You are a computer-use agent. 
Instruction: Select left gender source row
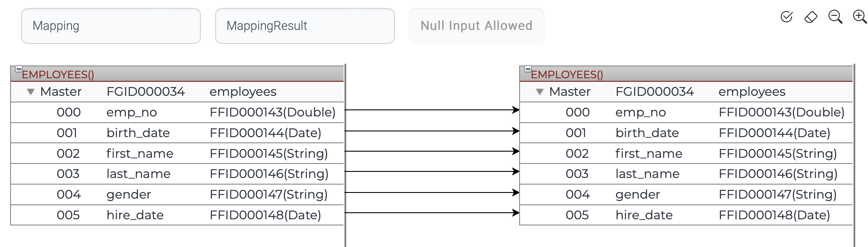pos(176,194)
